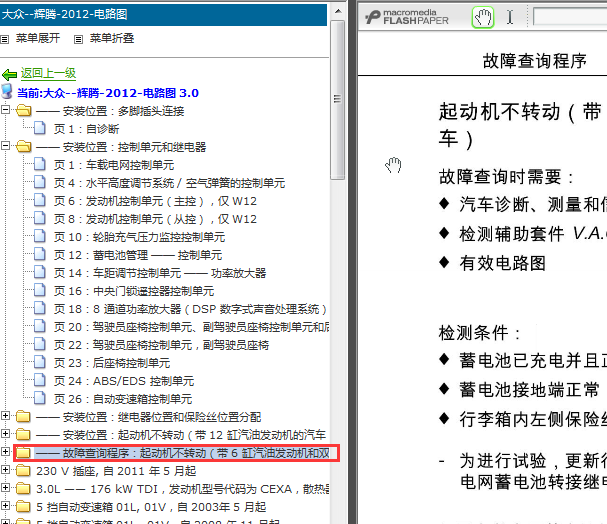Screen dimensions: 607x524
Task: Click the 菜单折叠 list icon
Action: [x=79, y=39]
